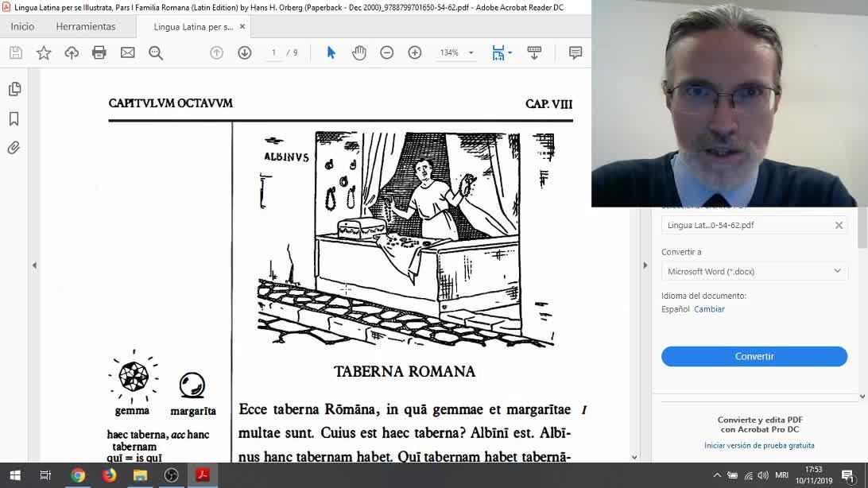Open the Windows Start menu

tap(15, 475)
